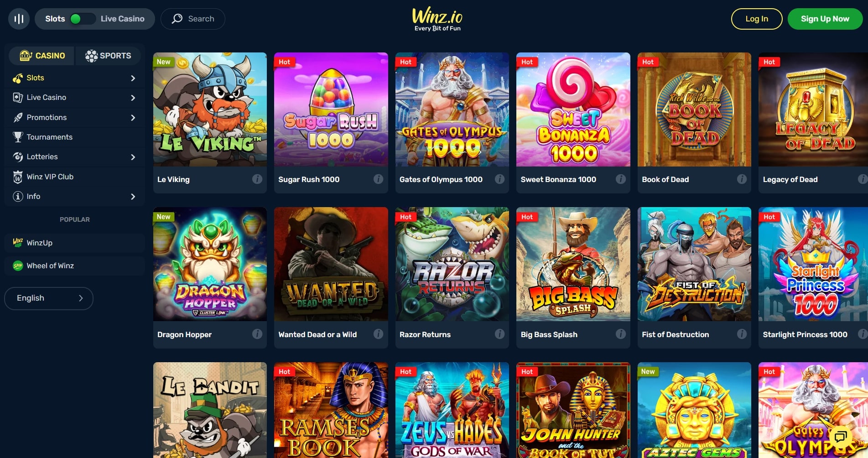The image size is (868, 458).
Task: Select the CASINO tab
Action: 42,56
